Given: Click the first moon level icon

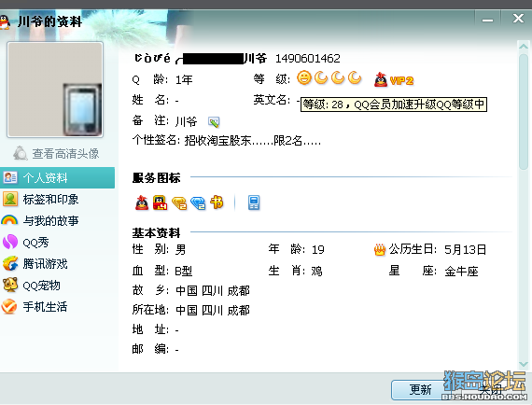Looking at the screenshot, I should 321,77.
